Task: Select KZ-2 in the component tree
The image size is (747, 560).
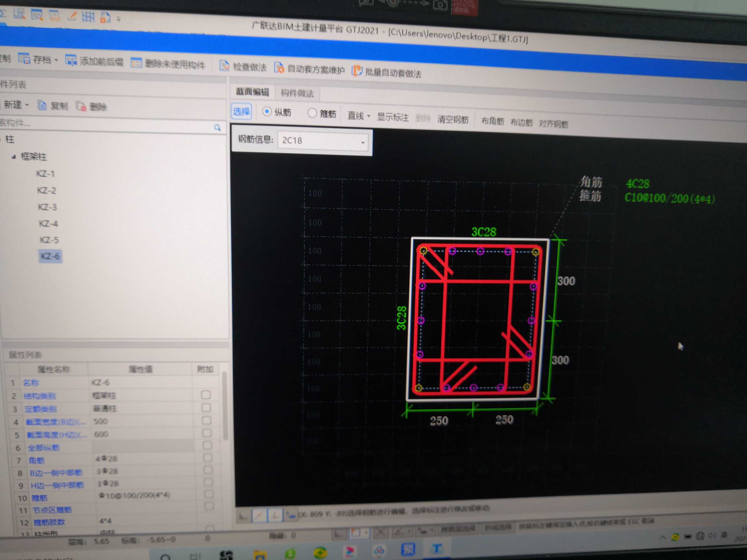Action: pyautogui.click(x=47, y=191)
